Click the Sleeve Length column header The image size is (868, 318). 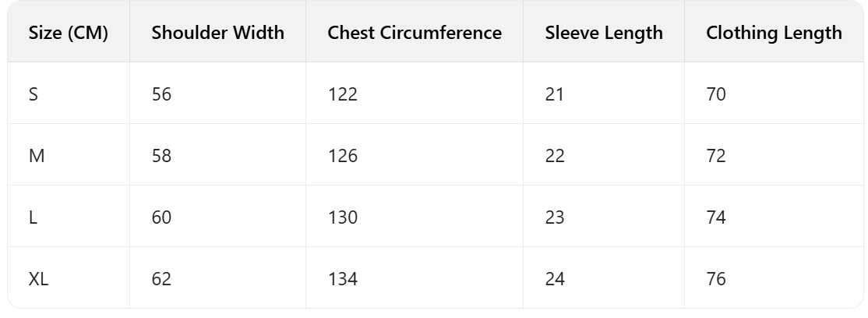tap(604, 33)
